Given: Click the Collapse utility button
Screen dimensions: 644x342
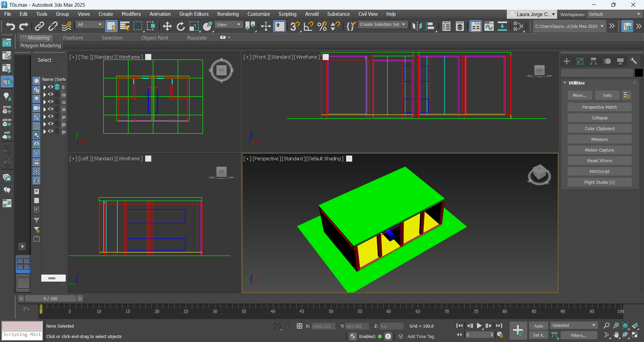Looking at the screenshot, I should point(599,118).
